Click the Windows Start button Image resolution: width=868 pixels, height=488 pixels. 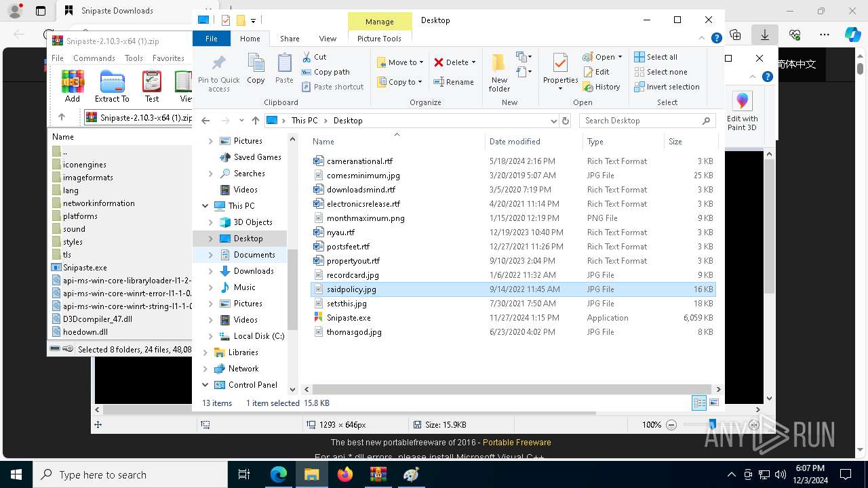coord(16,474)
